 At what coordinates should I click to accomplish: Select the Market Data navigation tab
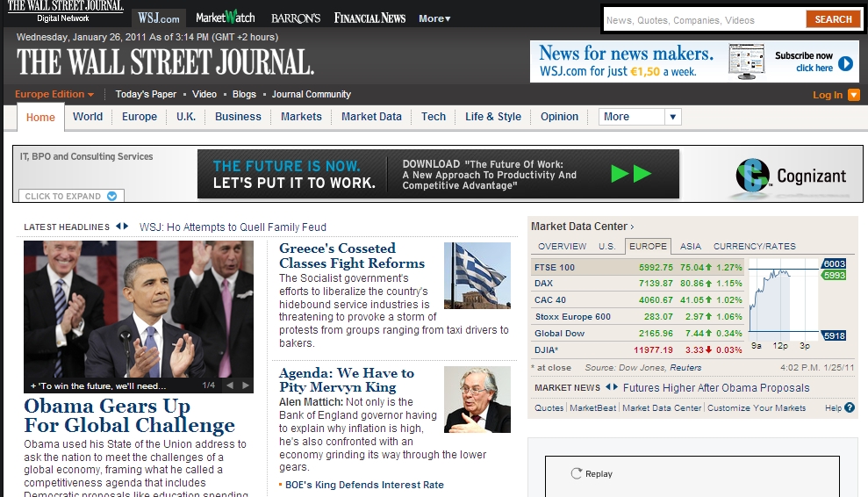click(371, 117)
